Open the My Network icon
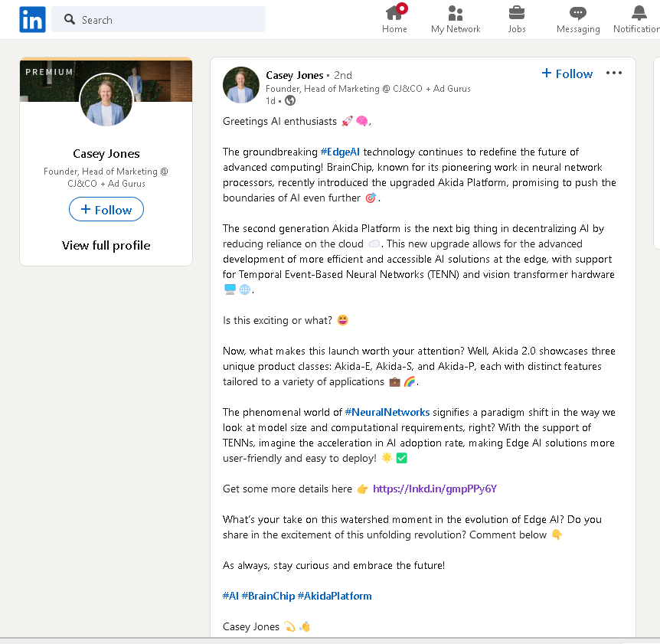 point(456,13)
